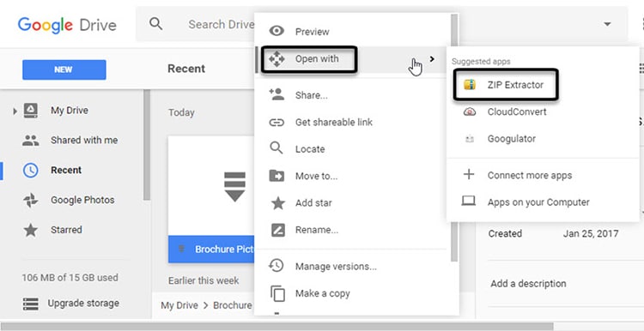Click the Google Drive logo
644x331 pixels.
tap(67, 25)
